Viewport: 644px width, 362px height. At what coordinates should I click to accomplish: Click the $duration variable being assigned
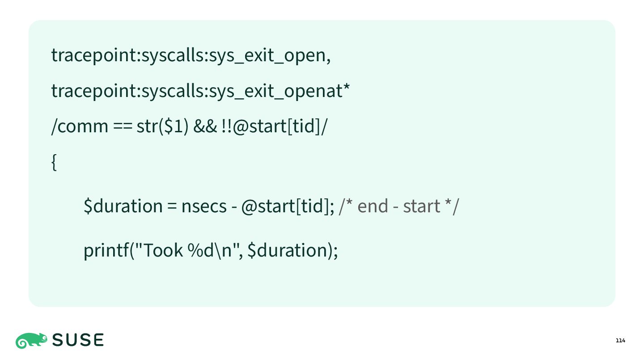[x=123, y=206]
